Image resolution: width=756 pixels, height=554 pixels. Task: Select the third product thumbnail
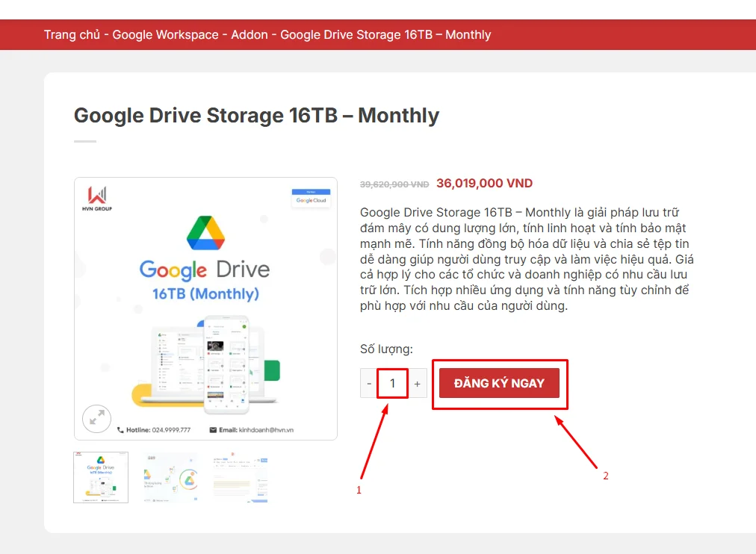[x=241, y=477]
